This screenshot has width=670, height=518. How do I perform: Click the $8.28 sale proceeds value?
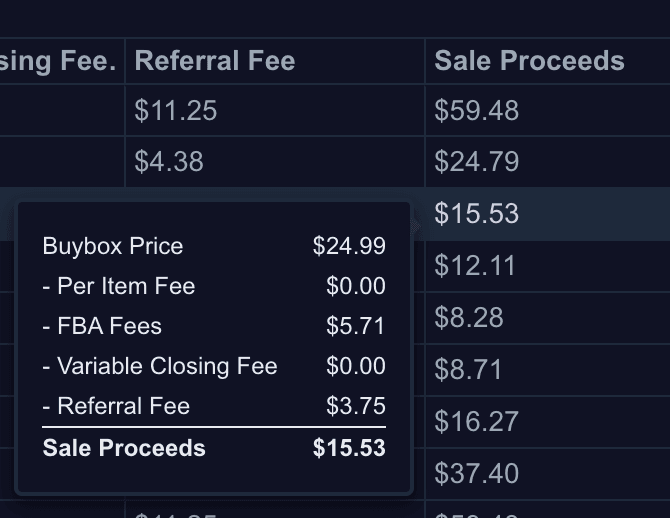click(x=469, y=318)
